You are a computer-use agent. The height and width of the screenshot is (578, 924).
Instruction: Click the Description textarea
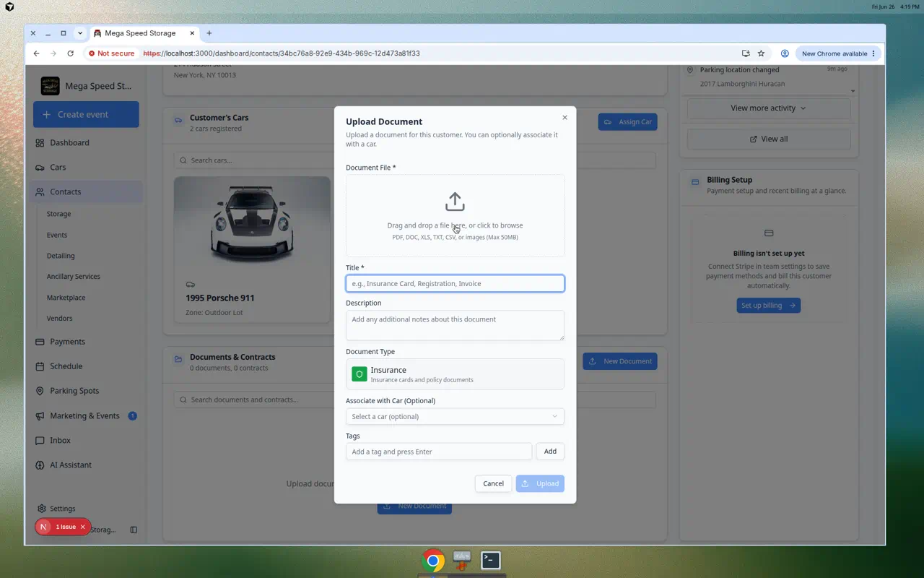click(455, 325)
